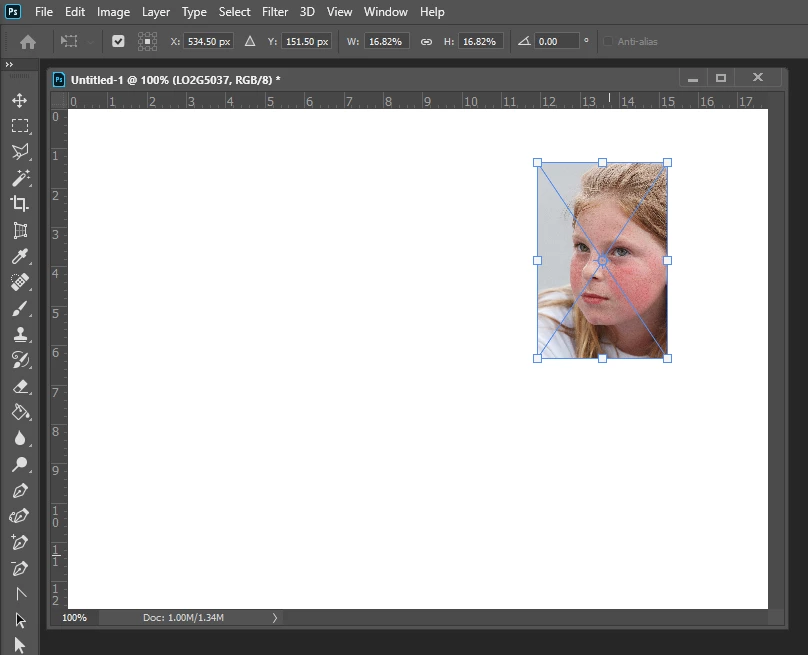Select the Eraser tool
Image resolution: width=808 pixels, height=655 pixels.
pos(20,386)
